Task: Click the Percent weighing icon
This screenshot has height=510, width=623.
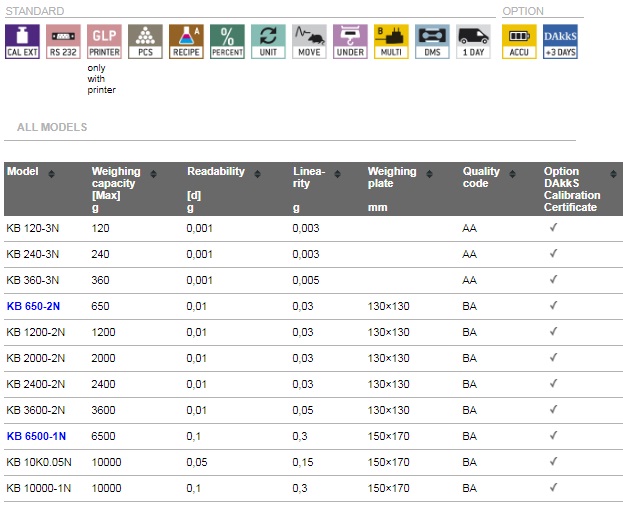Action: tap(227, 41)
